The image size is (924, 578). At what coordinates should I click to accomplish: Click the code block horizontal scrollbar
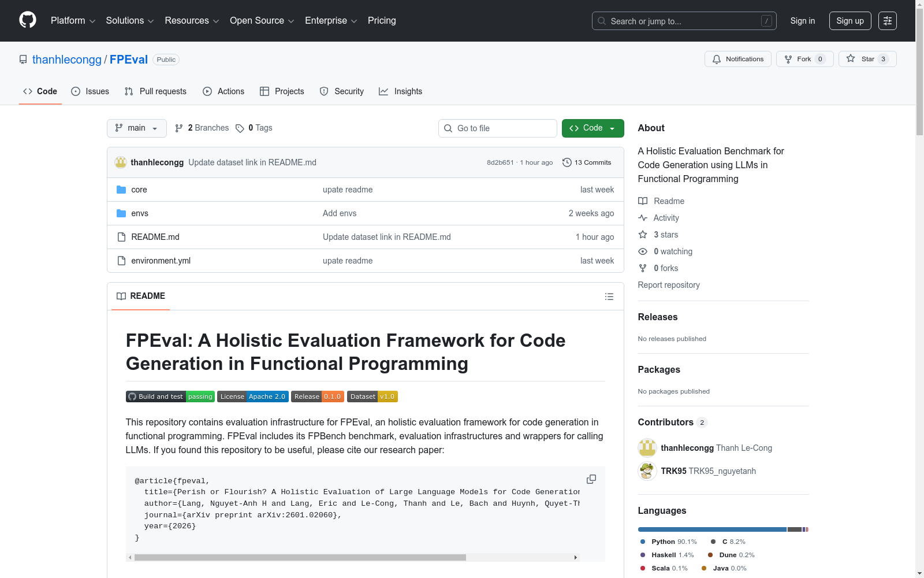(x=300, y=558)
